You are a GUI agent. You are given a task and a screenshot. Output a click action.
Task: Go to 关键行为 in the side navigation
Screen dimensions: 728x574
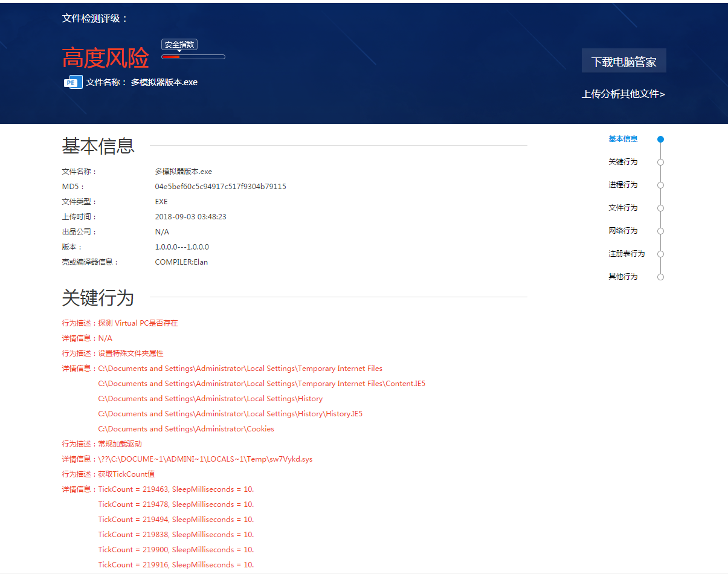point(623,162)
